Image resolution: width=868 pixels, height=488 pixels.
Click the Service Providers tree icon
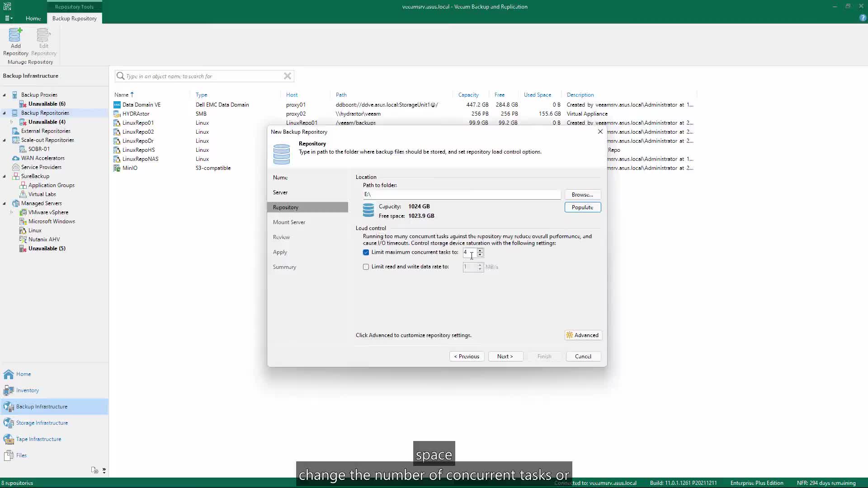pos(15,167)
